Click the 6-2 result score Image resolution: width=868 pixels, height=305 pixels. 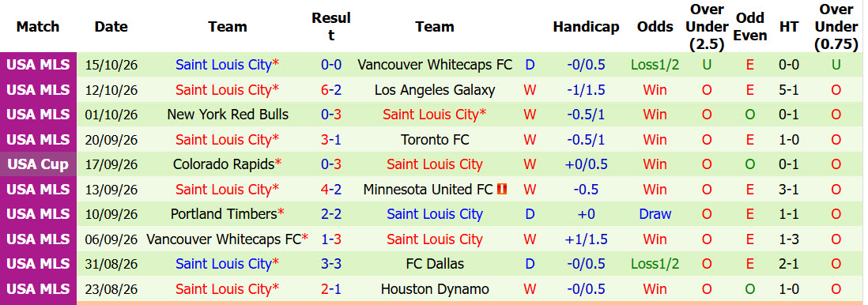tap(331, 89)
